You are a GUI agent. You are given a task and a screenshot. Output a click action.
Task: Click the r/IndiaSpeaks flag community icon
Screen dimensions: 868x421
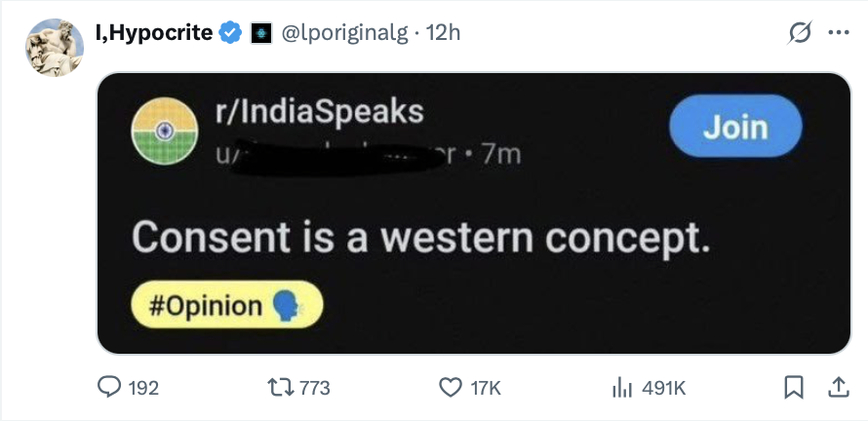(160, 134)
